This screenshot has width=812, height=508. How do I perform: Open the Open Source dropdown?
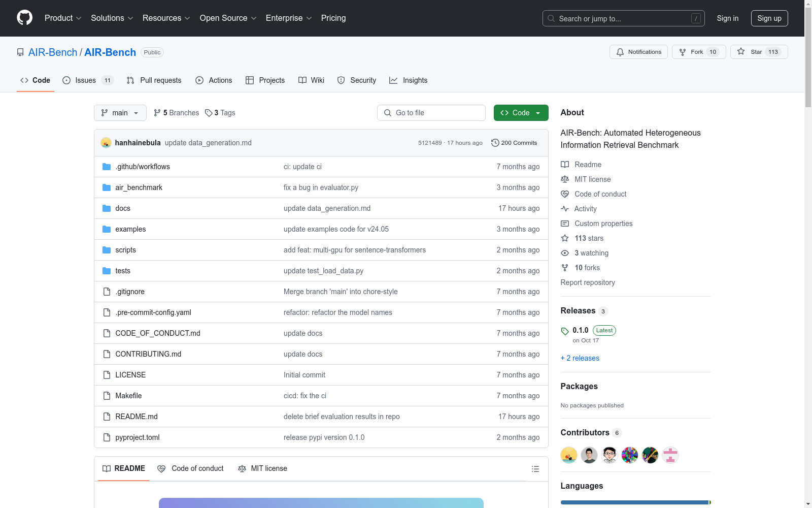click(228, 18)
